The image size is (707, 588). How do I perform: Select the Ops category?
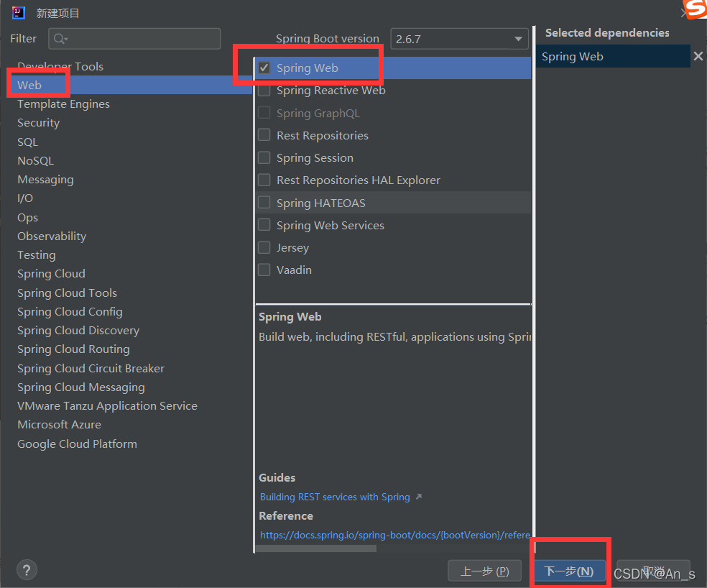(x=27, y=218)
